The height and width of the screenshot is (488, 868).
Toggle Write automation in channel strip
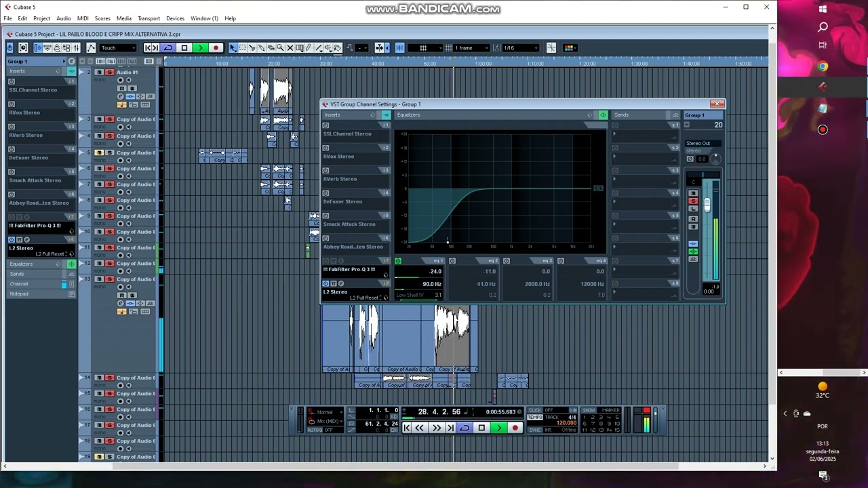click(694, 226)
